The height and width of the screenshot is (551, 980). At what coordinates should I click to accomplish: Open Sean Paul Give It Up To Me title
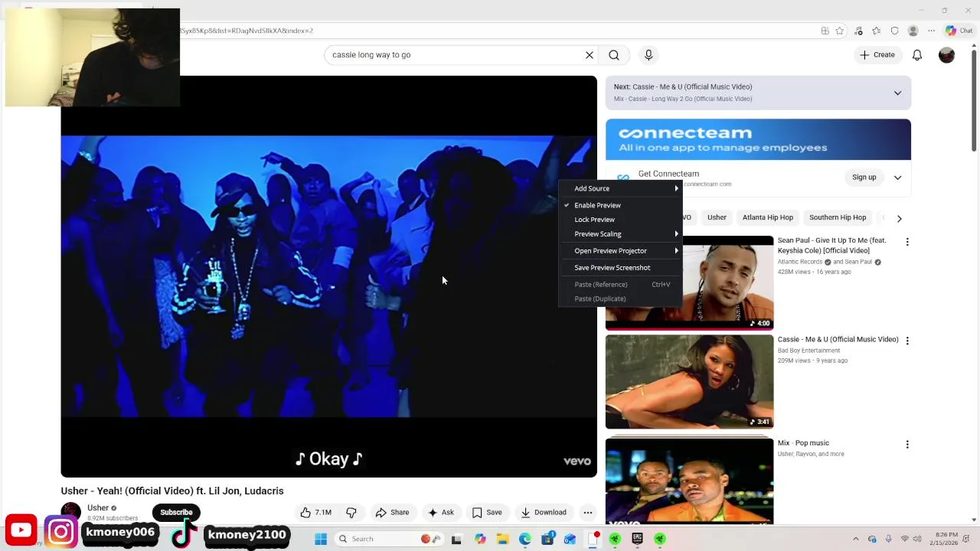[x=831, y=246]
